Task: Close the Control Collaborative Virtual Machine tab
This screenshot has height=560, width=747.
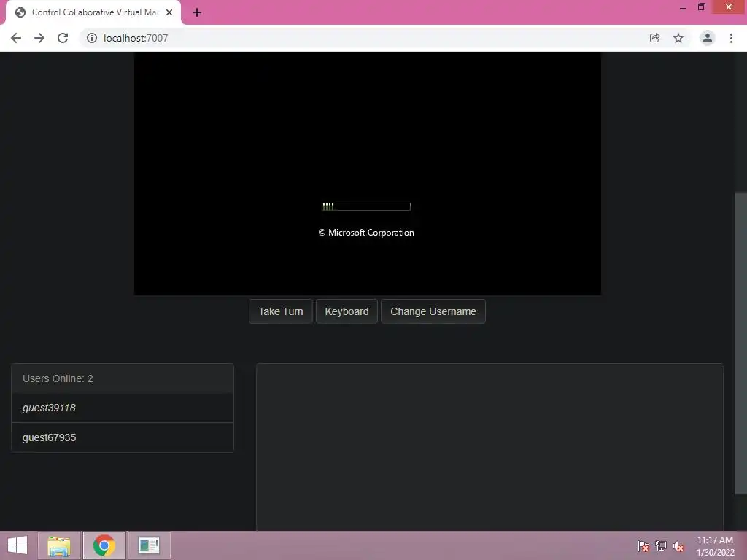Action: 169,12
